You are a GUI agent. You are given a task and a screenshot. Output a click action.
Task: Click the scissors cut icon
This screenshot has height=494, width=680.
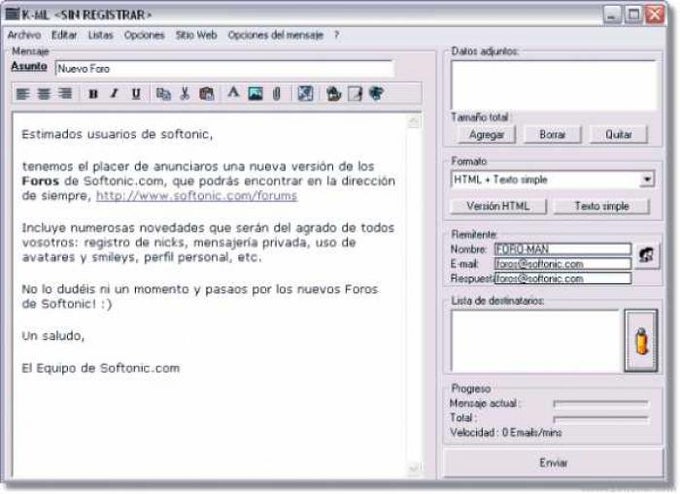coord(185,94)
